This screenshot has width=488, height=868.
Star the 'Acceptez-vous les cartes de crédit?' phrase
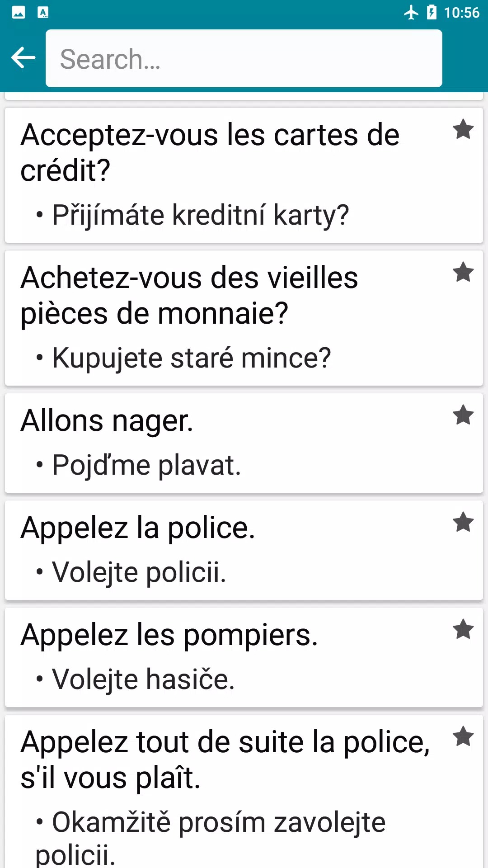[463, 130]
